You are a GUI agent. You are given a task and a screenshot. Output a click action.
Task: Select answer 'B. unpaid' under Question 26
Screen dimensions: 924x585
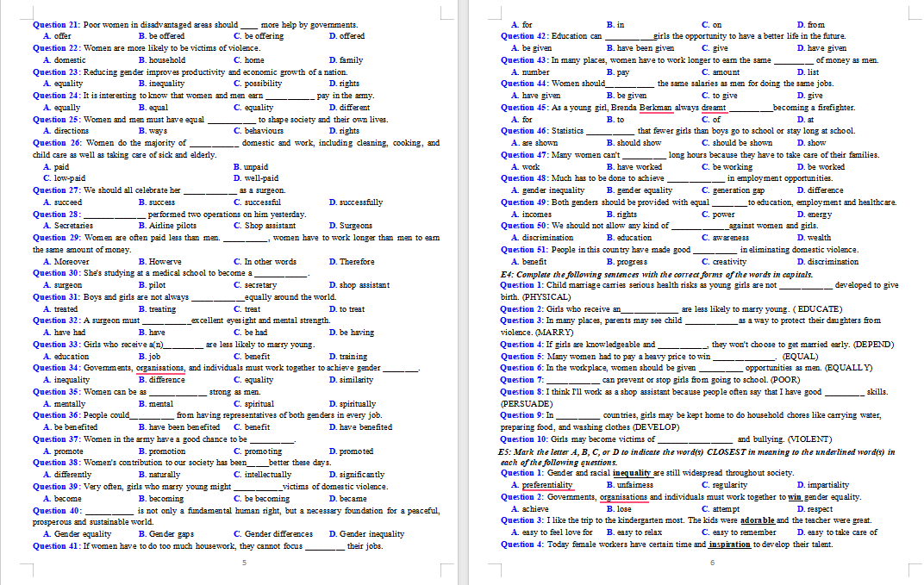pos(251,167)
